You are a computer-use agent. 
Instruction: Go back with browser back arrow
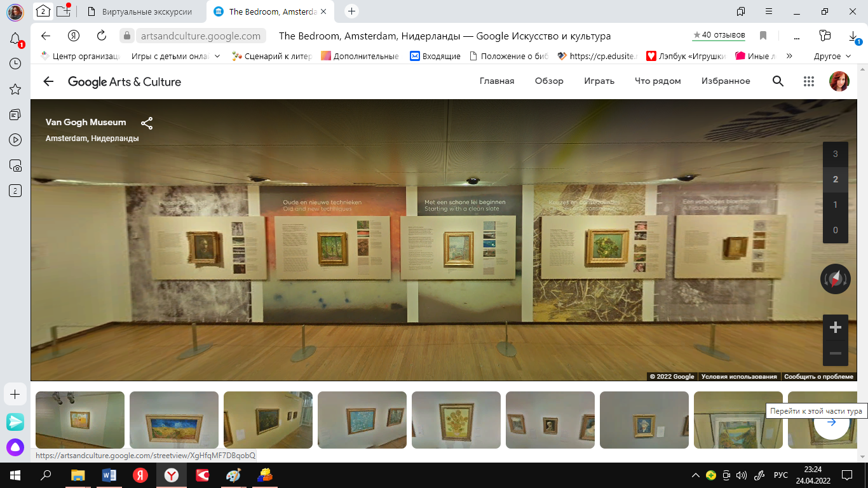(45, 36)
